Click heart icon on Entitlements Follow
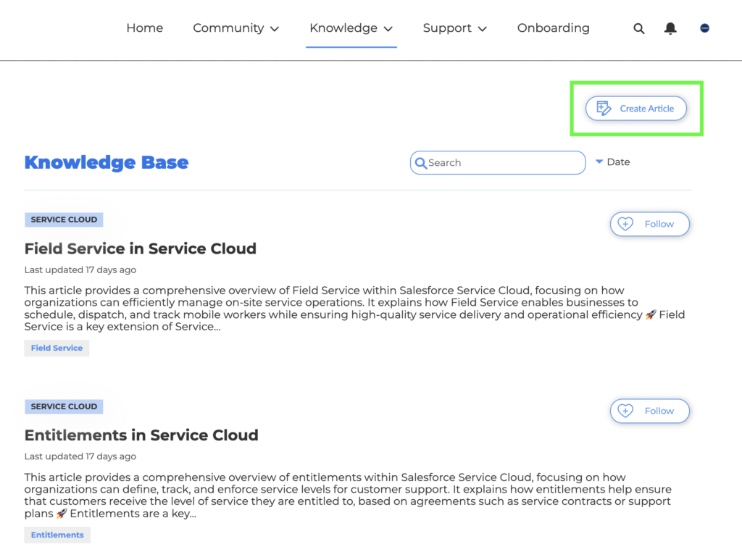 coord(625,411)
